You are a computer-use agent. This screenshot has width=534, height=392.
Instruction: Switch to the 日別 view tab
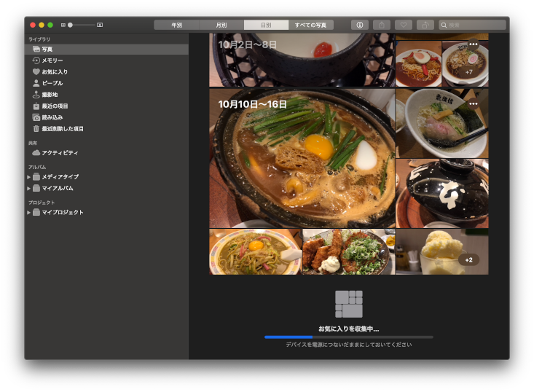[266, 25]
